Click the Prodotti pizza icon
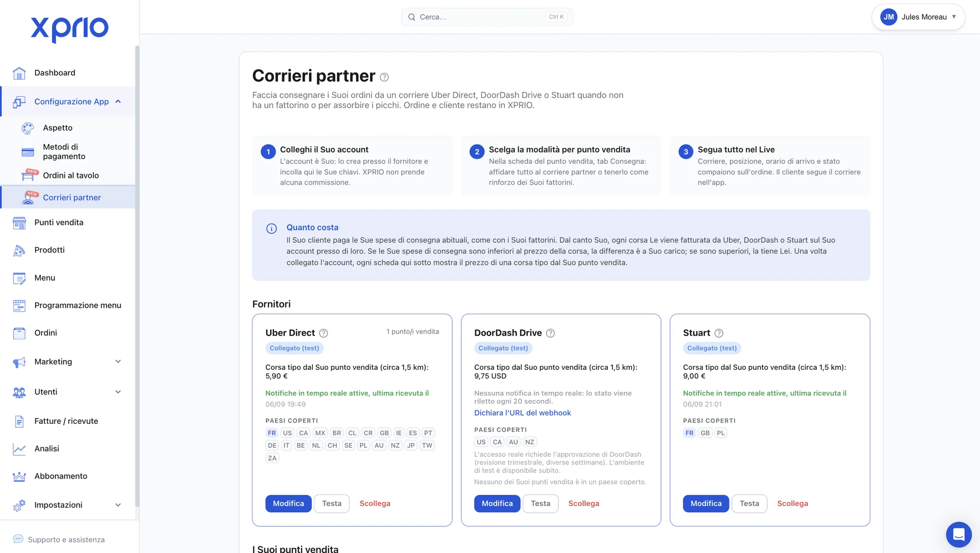 click(19, 250)
